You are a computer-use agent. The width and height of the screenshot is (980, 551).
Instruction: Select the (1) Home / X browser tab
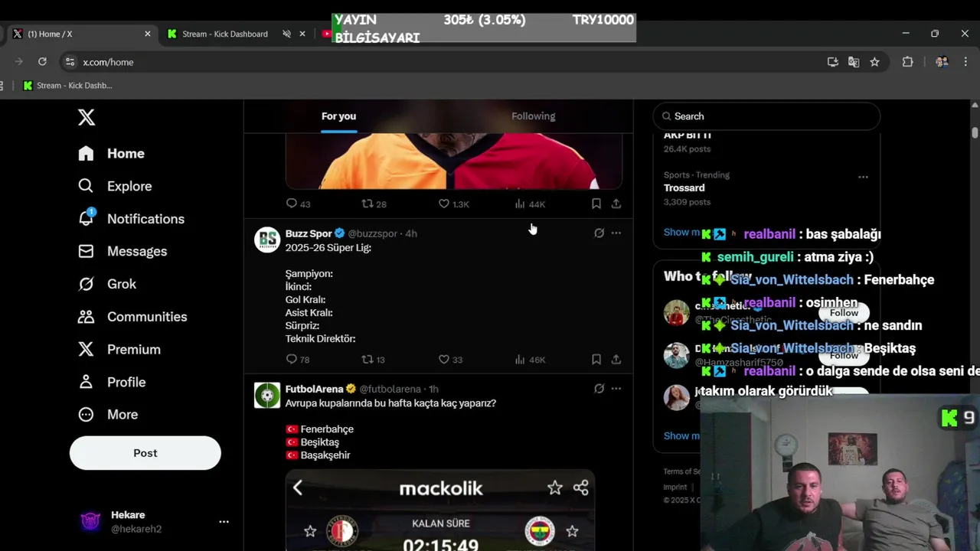(77, 34)
